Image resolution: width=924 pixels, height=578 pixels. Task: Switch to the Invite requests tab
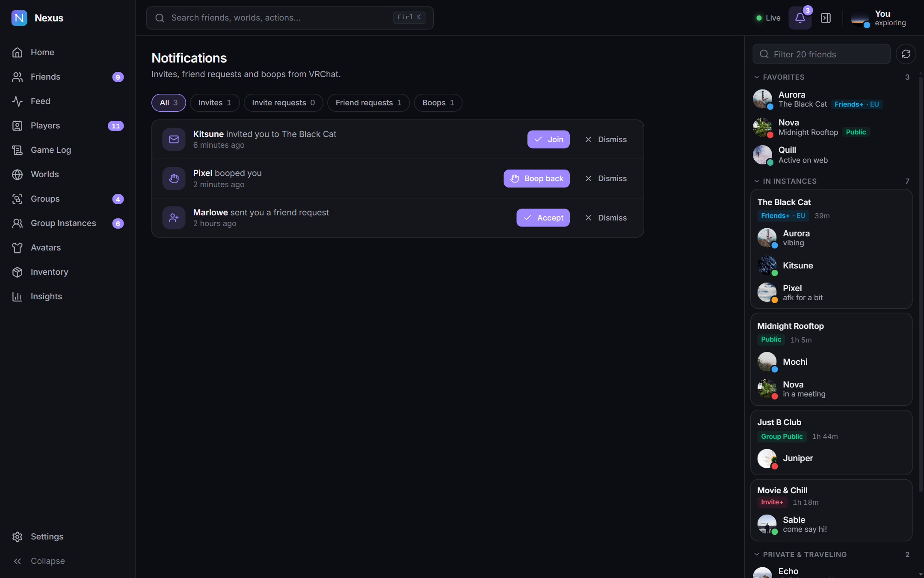283,103
